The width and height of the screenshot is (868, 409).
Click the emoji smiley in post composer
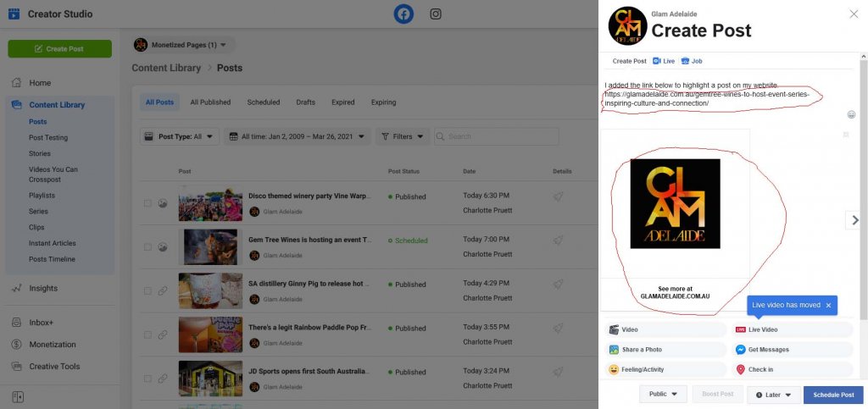pos(851,114)
